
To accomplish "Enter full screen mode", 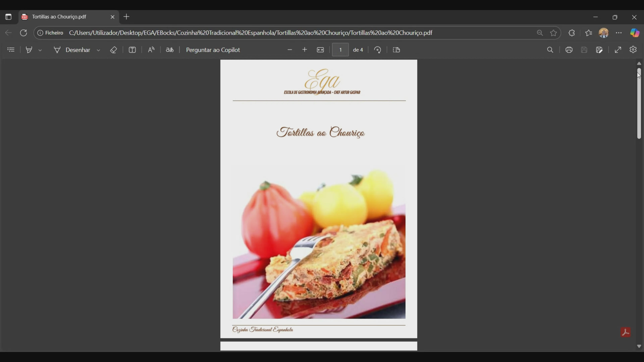I will coord(618,50).
